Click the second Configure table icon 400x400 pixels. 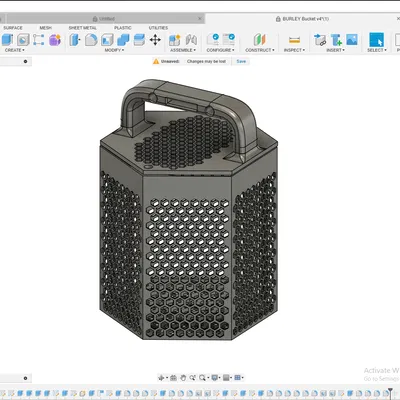(229, 39)
